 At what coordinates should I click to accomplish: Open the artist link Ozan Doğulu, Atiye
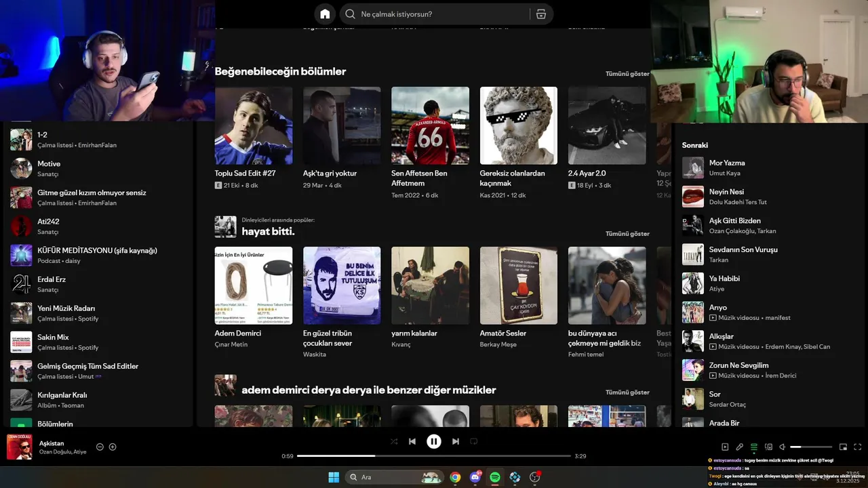point(62,452)
